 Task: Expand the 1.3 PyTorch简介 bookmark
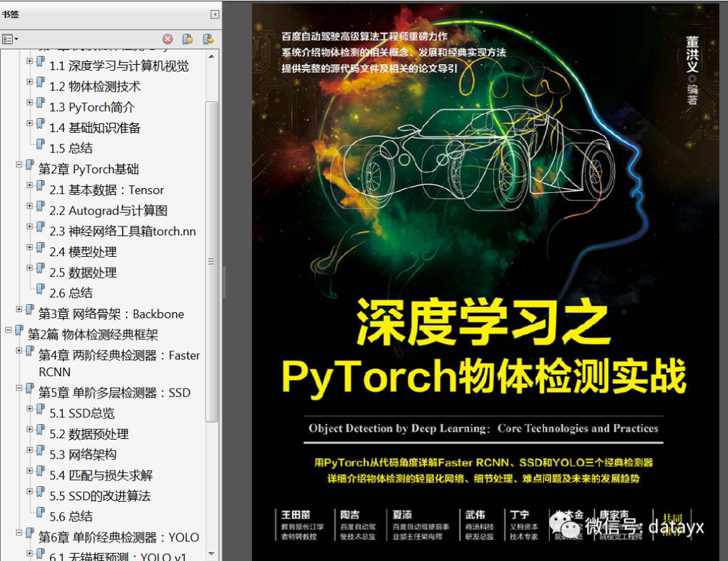point(30,102)
